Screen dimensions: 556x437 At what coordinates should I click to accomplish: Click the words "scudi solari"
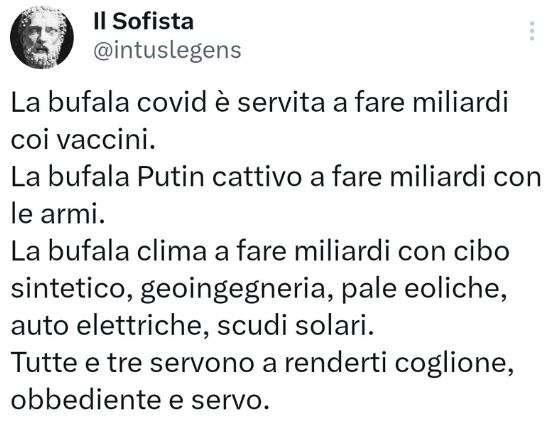(x=295, y=326)
